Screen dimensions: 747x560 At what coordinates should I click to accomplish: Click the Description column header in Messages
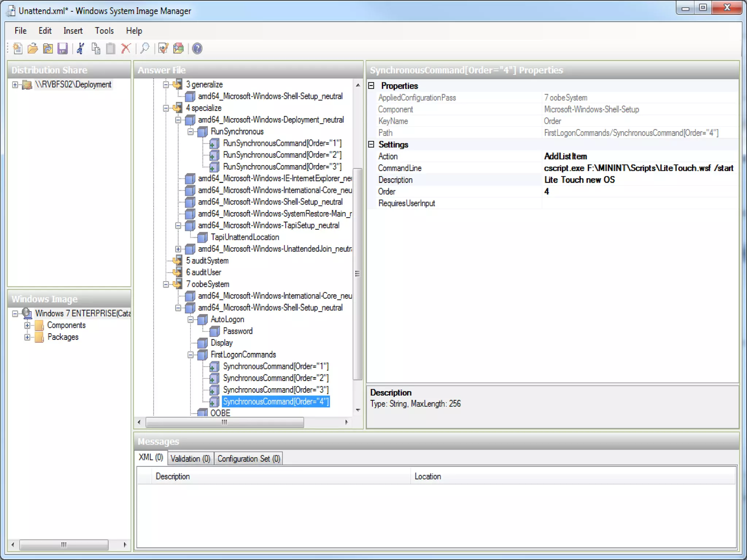281,476
